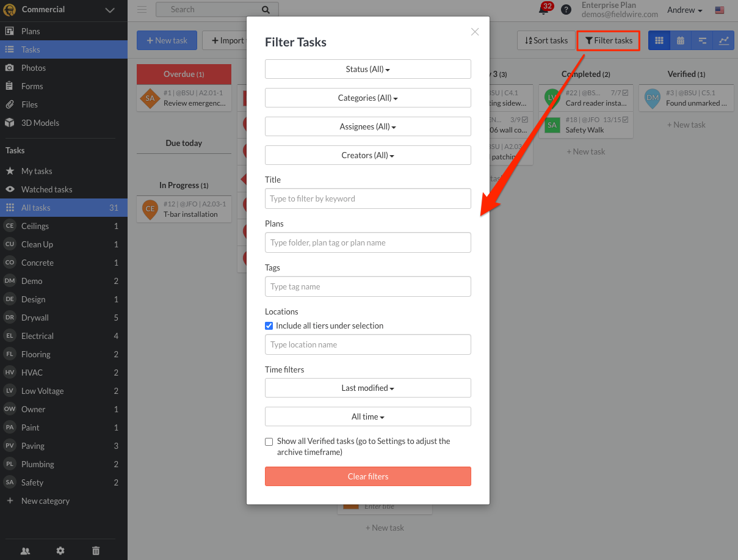Click inside the Title keyword filter field

(x=367, y=198)
